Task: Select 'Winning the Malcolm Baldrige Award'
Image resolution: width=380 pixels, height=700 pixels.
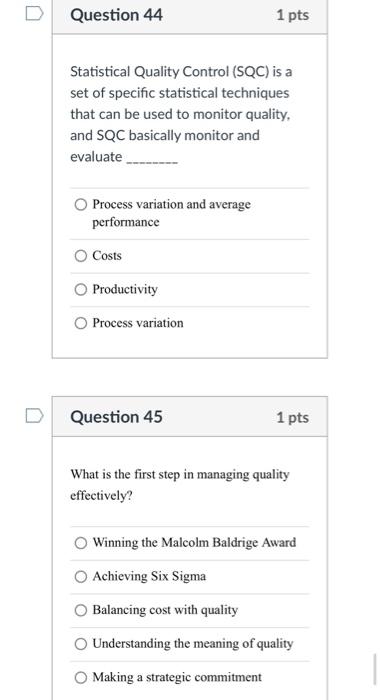Action: (80, 543)
